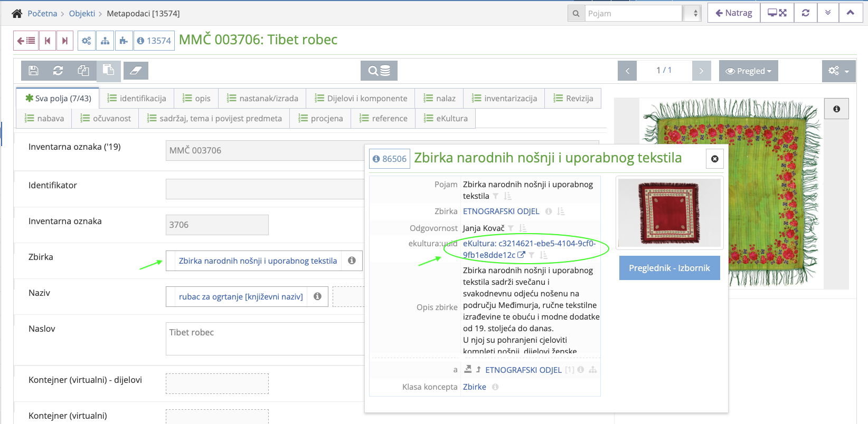Close the Zbirka popup panel
The height and width of the screenshot is (424, 868).
pyautogui.click(x=715, y=159)
